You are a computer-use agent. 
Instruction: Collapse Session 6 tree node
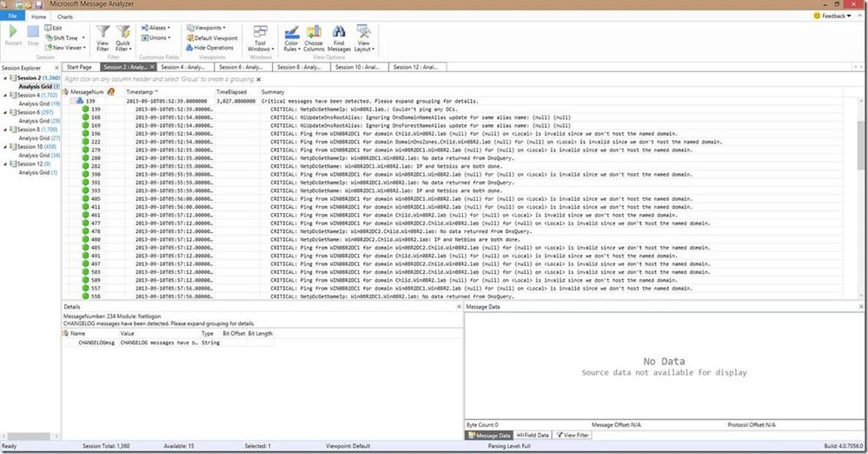click(5, 112)
